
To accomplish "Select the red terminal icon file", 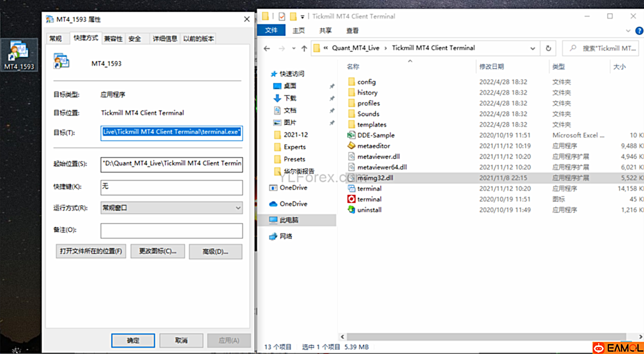I will tap(351, 199).
